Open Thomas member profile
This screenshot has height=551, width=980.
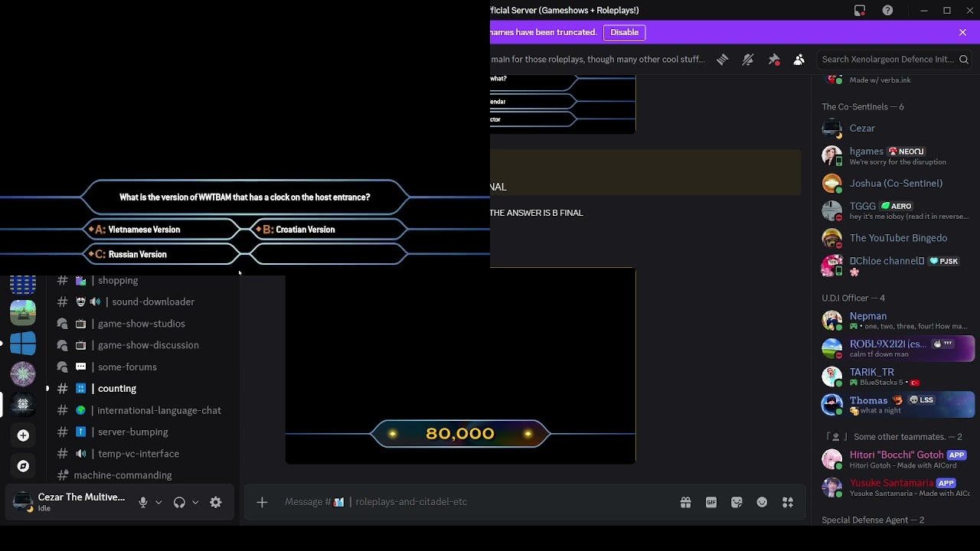[894, 404]
